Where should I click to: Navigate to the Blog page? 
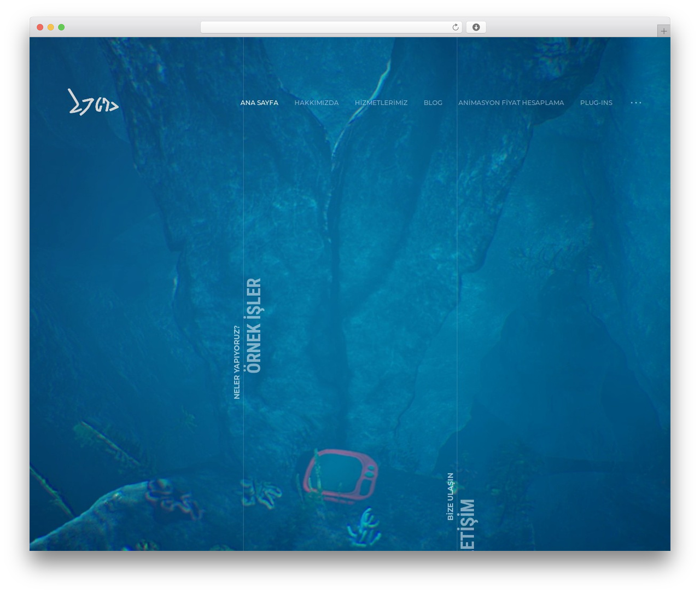[x=433, y=103]
